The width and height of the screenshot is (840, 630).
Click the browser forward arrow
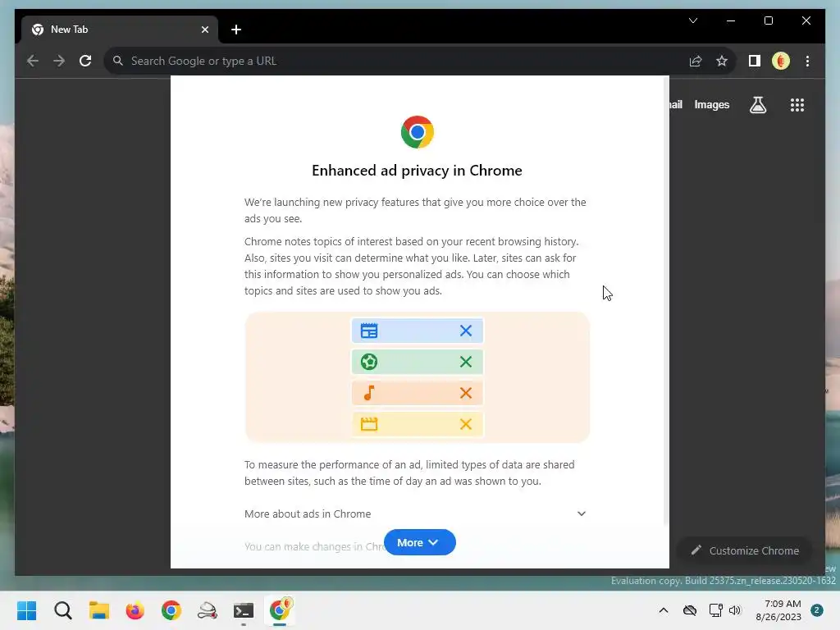[59, 61]
